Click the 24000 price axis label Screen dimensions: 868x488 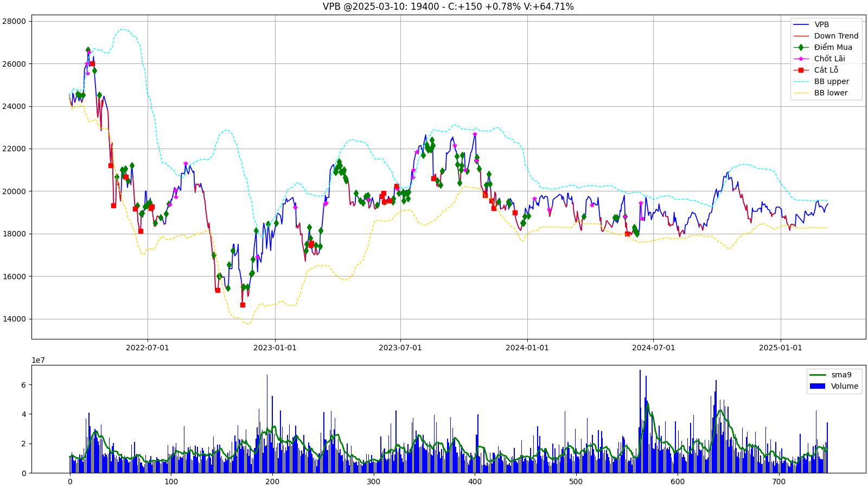click(x=14, y=106)
